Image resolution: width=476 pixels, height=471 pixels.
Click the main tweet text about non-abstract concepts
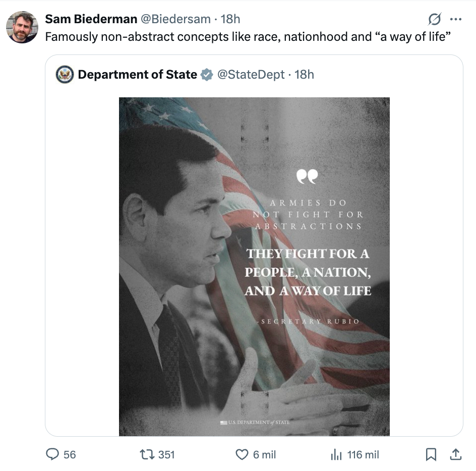click(x=247, y=37)
